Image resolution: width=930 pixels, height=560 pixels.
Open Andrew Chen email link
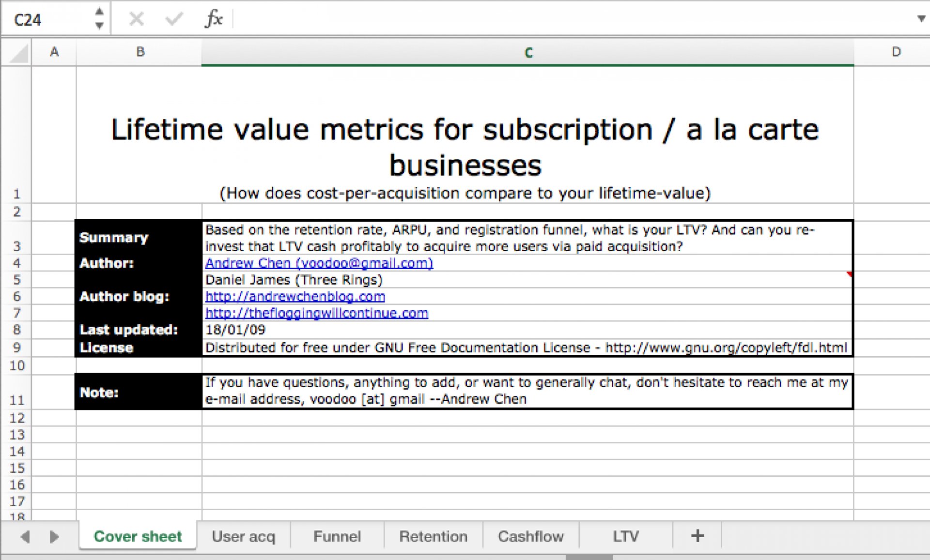pos(319,263)
